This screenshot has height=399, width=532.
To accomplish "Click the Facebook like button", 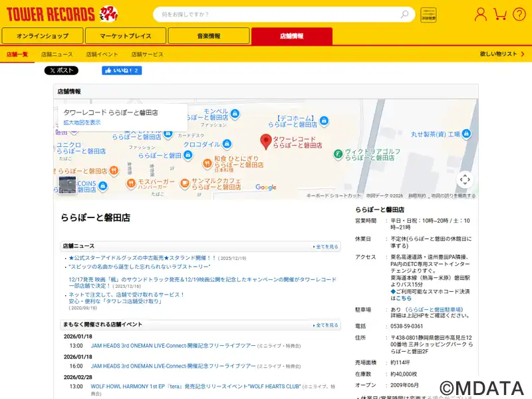I will pyautogui.click(x=121, y=70).
